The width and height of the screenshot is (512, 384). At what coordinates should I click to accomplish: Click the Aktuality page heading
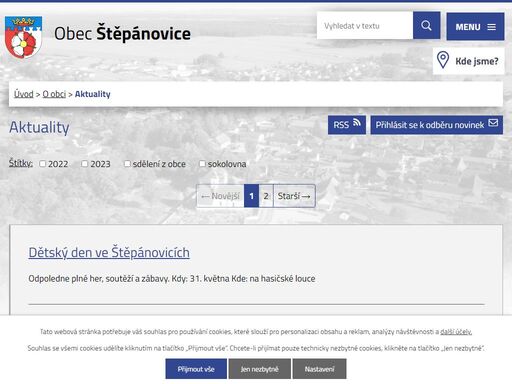click(39, 127)
